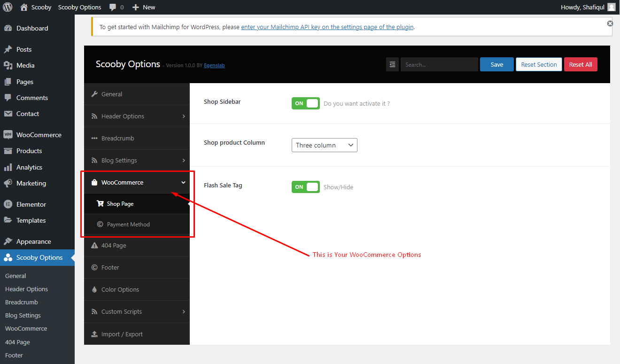The height and width of the screenshot is (364, 620).
Task: Click the WooCommerce logo in admin sidebar
Action: pos(8,135)
